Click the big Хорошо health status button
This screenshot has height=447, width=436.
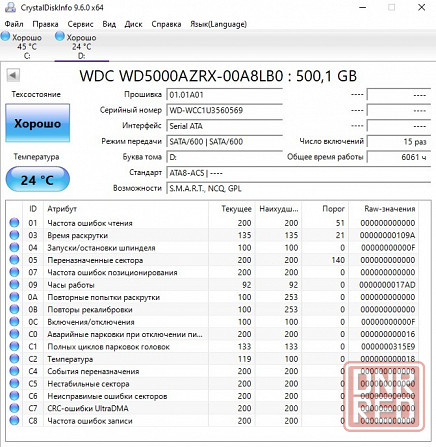coord(38,123)
